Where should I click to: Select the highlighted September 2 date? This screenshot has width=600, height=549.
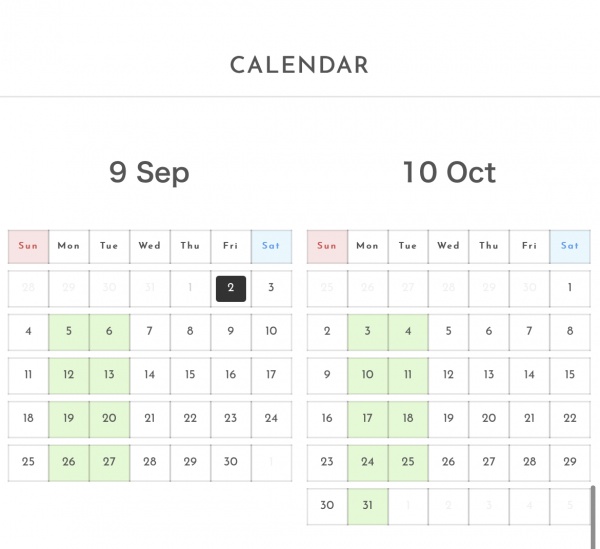click(x=230, y=288)
